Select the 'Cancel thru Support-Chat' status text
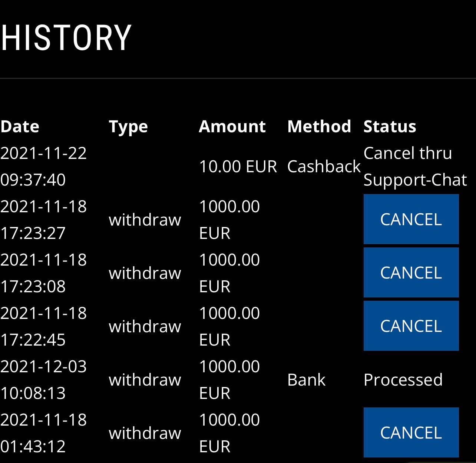Viewport: 476px width, 463px height. 414,167
